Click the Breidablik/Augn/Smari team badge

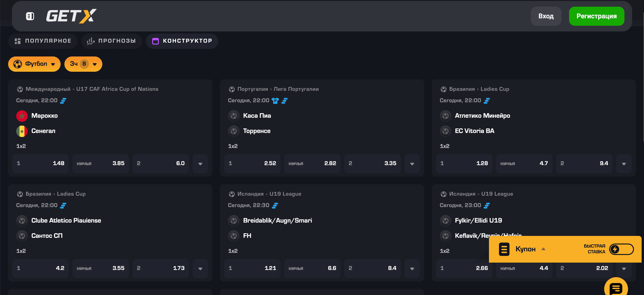click(234, 221)
